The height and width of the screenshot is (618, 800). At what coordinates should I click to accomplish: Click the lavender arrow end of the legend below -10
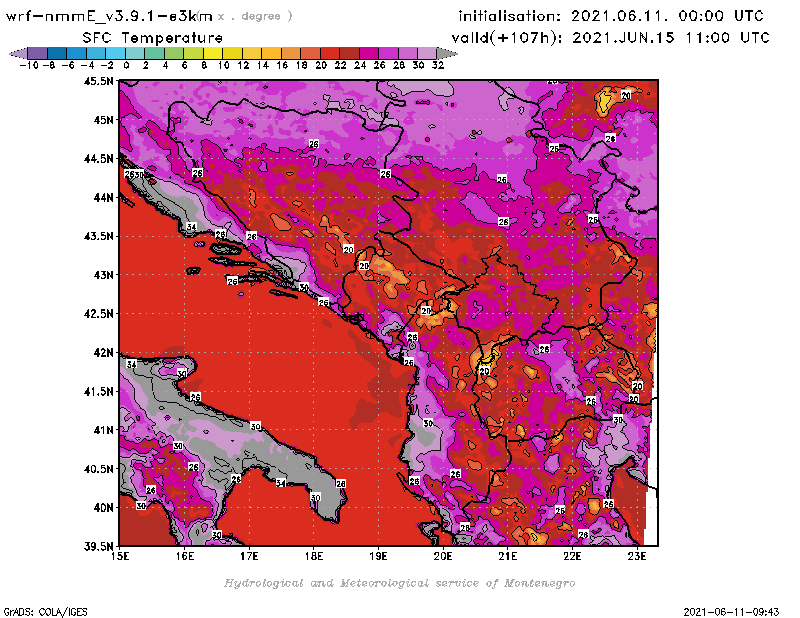click(19, 53)
